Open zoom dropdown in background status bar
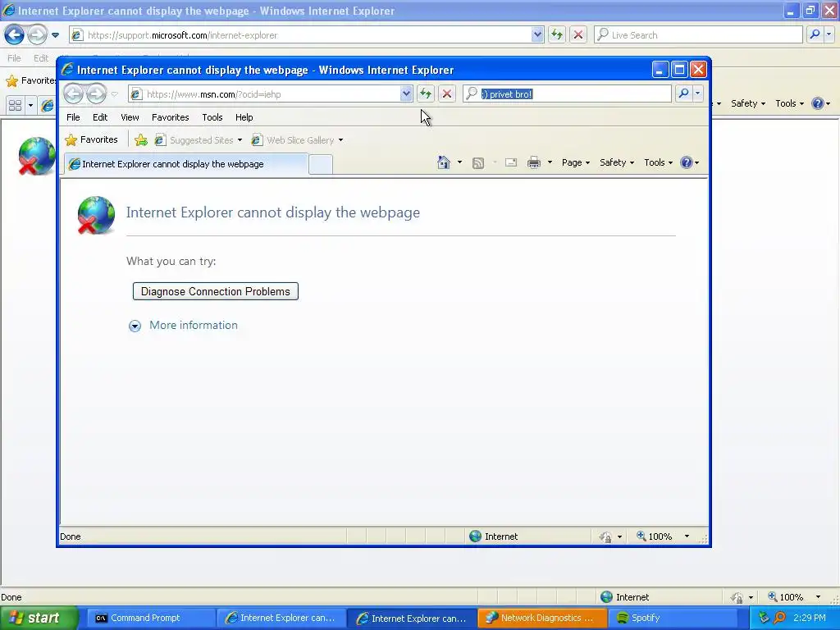Screen dimensions: 840x630 (818, 597)
